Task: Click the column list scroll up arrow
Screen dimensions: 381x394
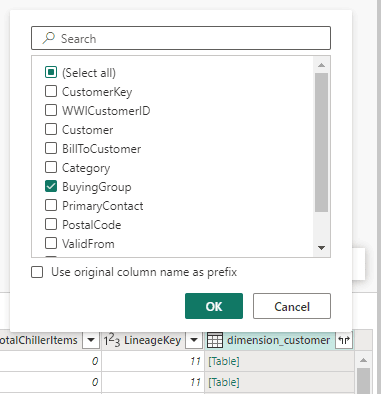Action: click(x=321, y=65)
